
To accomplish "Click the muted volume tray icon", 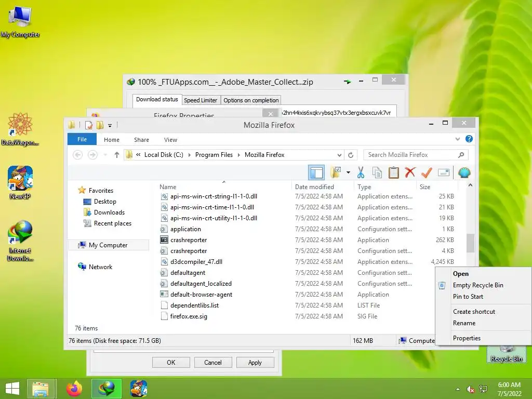I will tap(471, 389).
